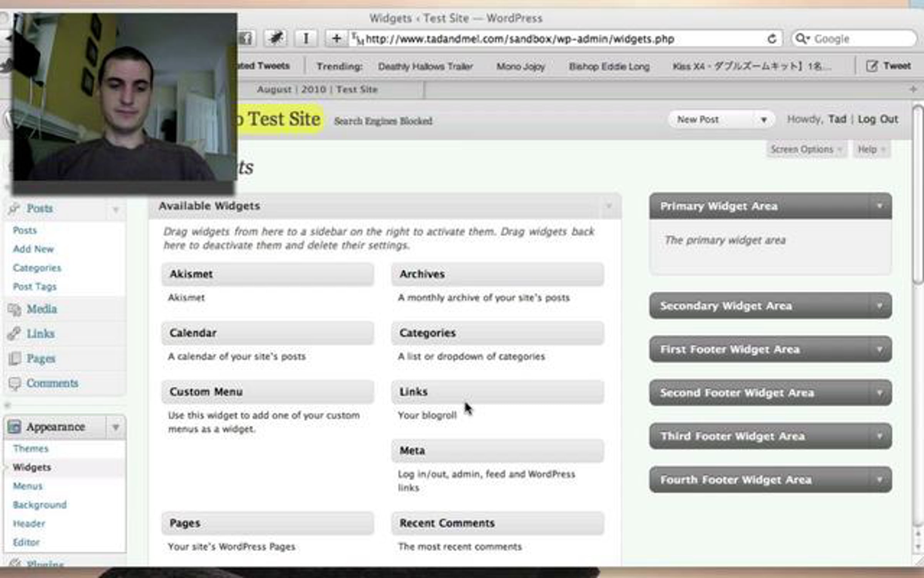
Task: Expand the Fourth Footer Widget Area
Action: pos(879,480)
